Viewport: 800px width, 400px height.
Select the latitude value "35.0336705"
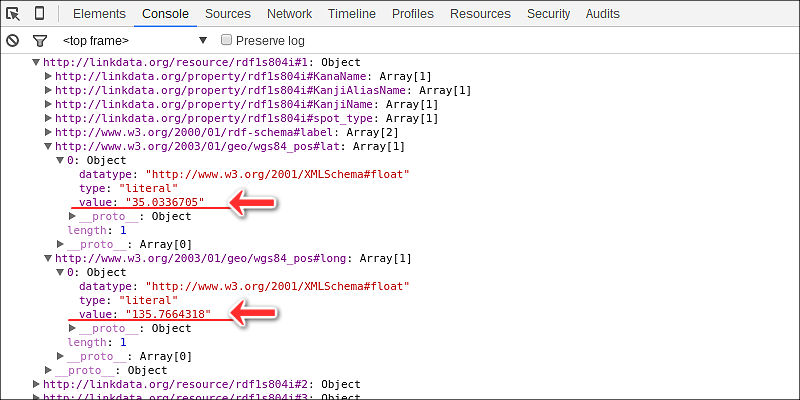pyautogui.click(x=165, y=202)
